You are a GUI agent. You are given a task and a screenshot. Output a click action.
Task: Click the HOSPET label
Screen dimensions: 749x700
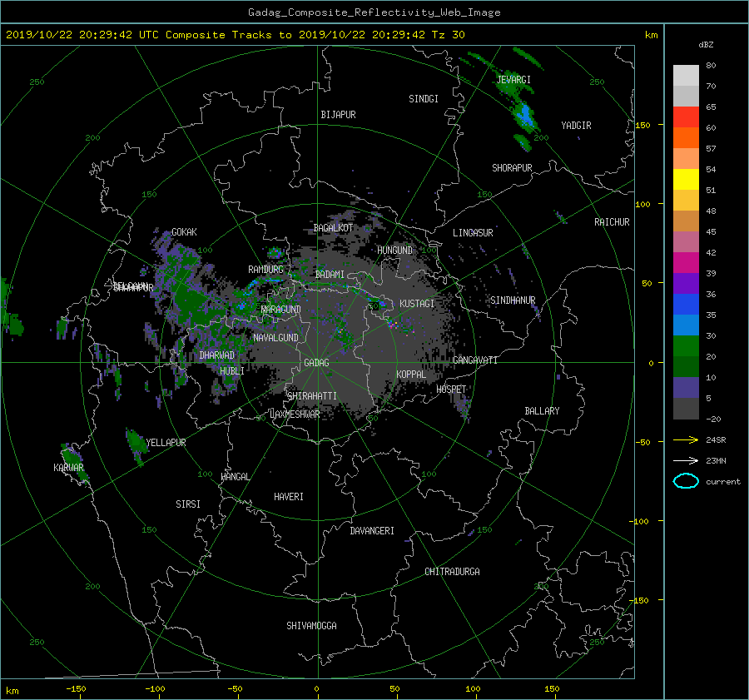click(x=451, y=390)
